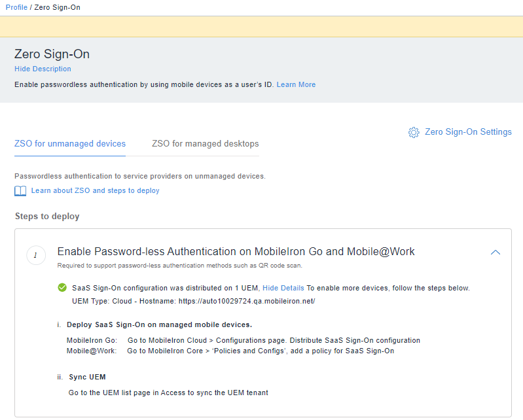
Task: Go back to Profile via breadcrumb
Action: point(16,7)
